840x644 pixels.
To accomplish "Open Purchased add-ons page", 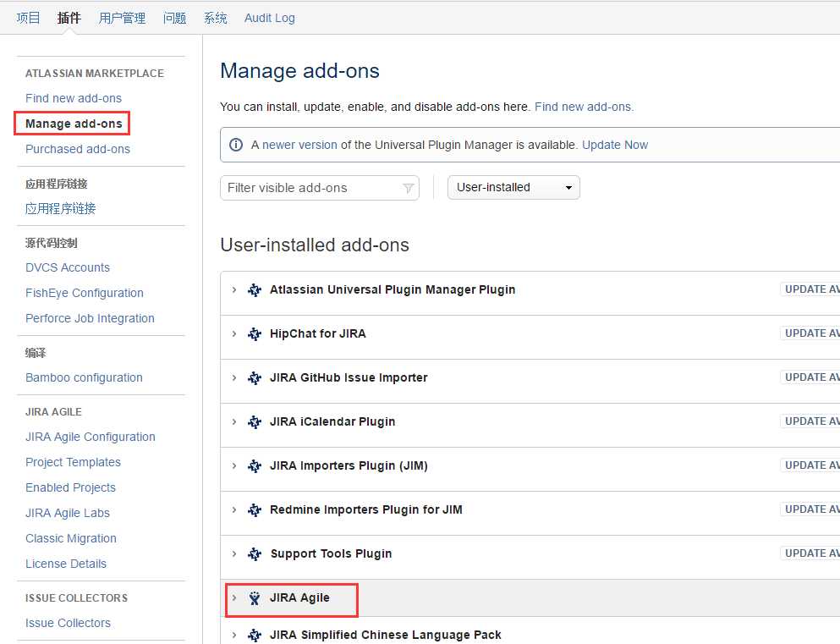I will point(78,149).
